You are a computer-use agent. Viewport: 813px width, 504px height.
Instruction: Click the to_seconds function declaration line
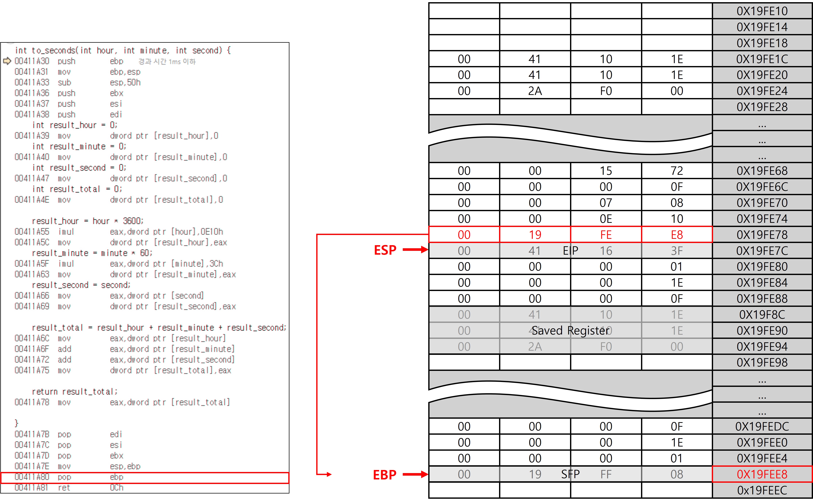click(123, 51)
